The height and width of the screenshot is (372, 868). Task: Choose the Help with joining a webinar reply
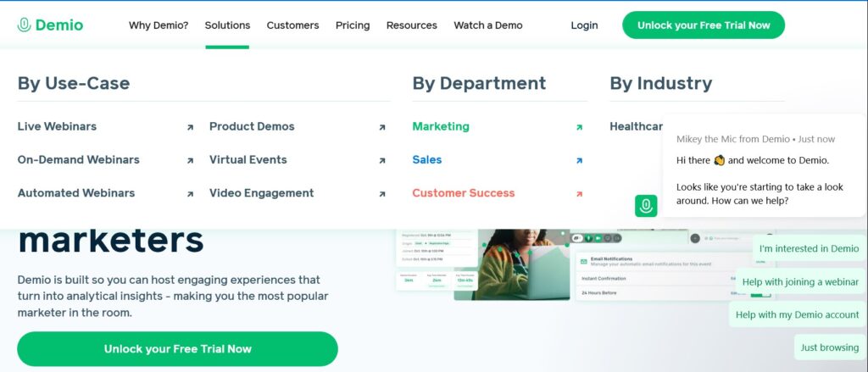pyautogui.click(x=800, y=282)
